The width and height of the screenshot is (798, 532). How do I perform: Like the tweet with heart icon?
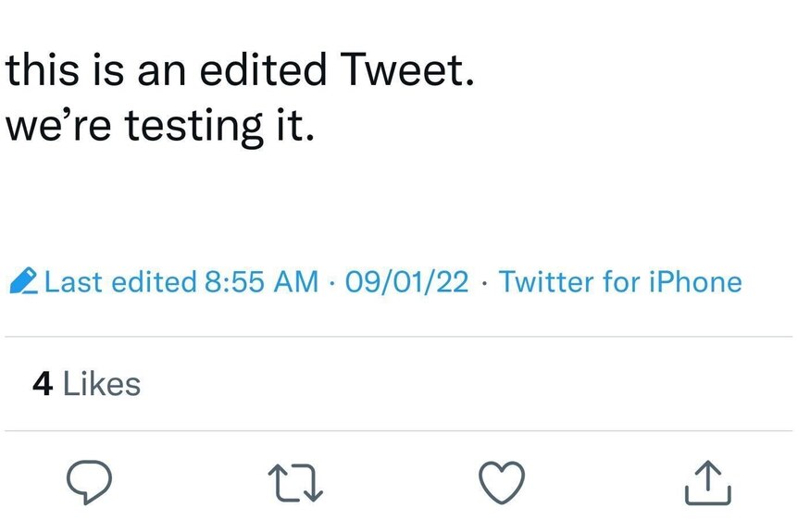pyautogui.click(x=502, y=482)
